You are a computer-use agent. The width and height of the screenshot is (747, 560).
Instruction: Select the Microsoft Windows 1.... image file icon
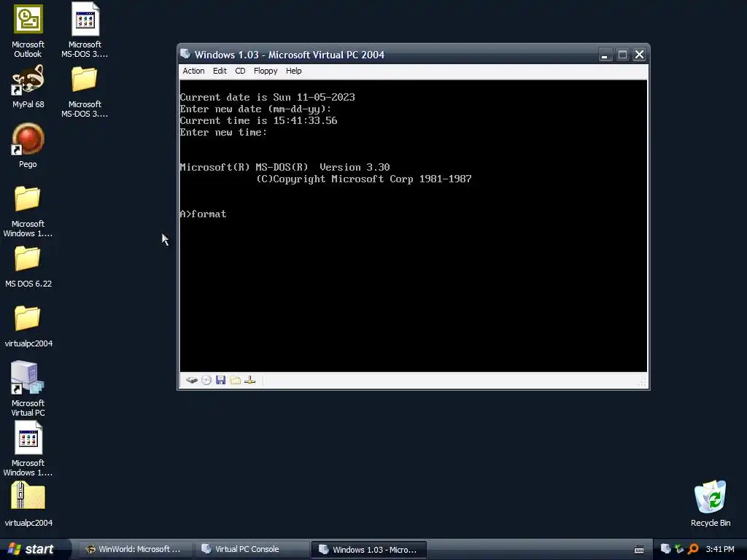coord(28,437)
